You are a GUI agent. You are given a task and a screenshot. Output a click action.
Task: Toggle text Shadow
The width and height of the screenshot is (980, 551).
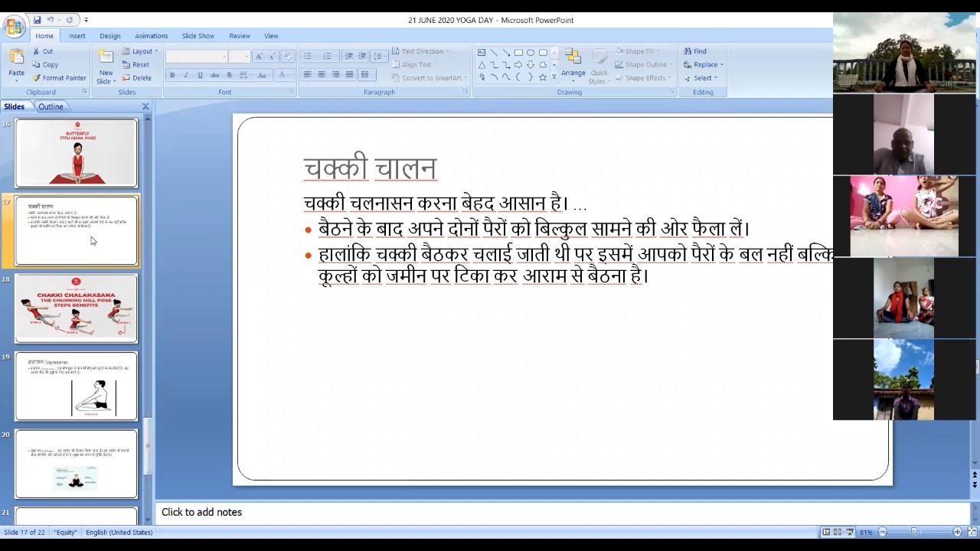click(x=230, y=75)
